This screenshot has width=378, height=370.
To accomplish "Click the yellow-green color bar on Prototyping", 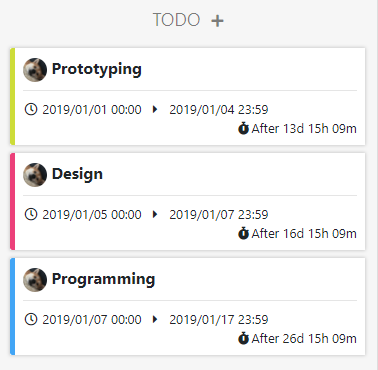I will 12,96.
